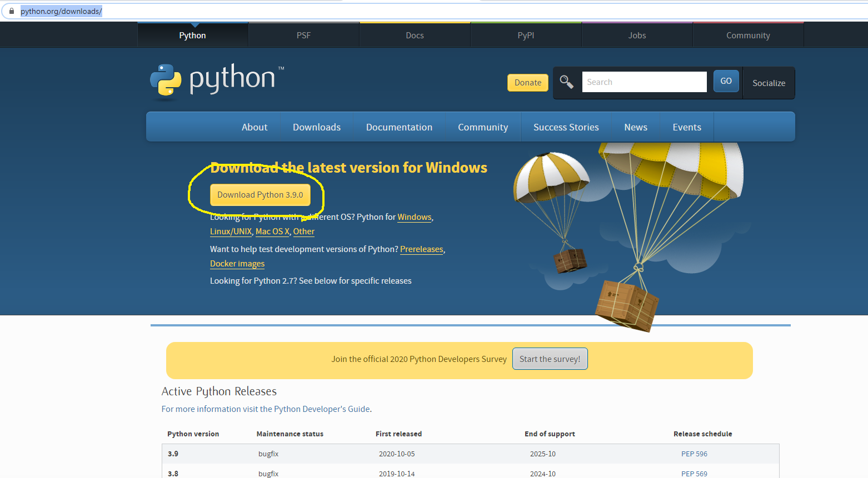
Task: Follow the Mac OS X link
Action: (272, 232)
